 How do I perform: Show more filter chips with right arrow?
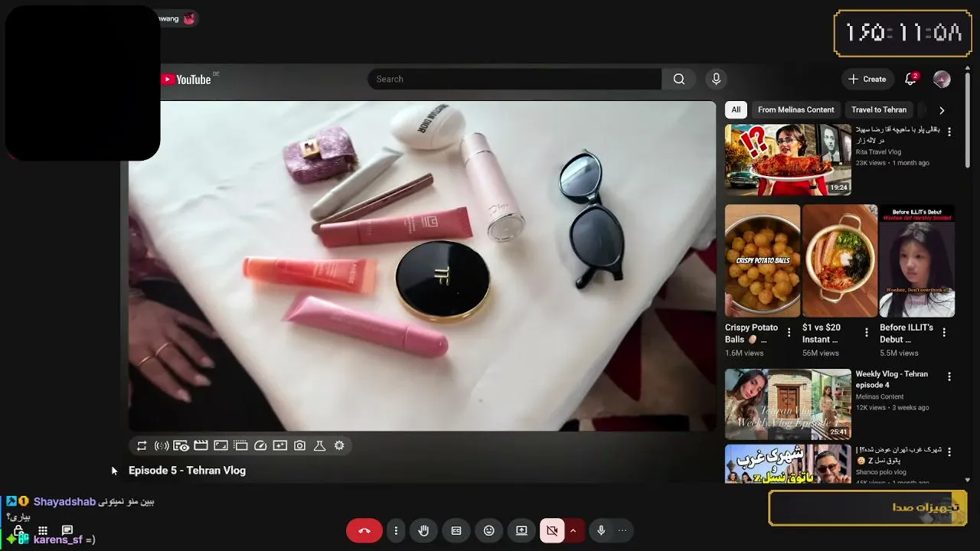tap(942, 110)
